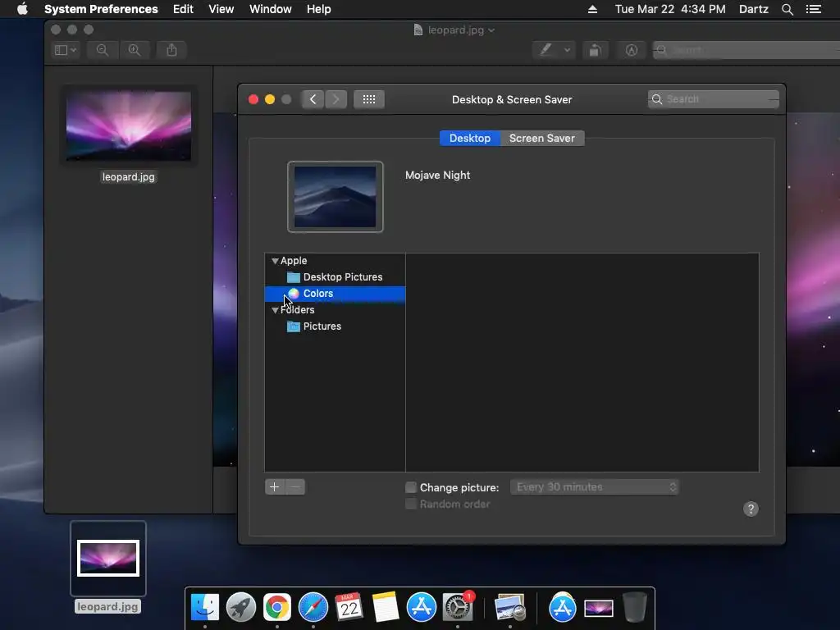Go forward in System Preferences
The height and width of the screenshot is (630, 840).
336,99
